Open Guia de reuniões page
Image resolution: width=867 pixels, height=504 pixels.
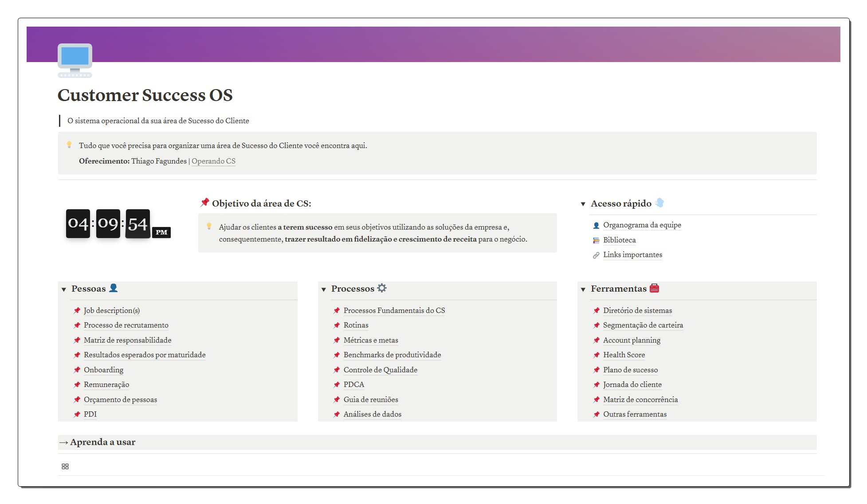click(371, 399)
